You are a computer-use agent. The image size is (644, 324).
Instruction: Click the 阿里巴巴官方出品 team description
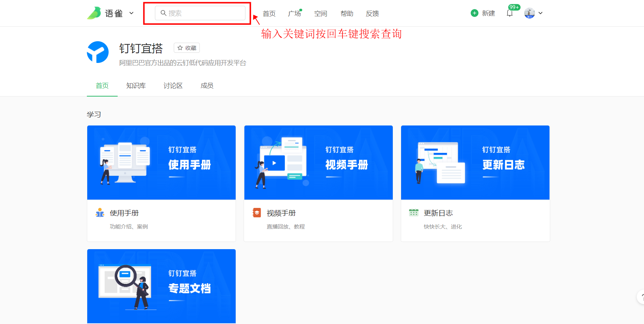183,63
